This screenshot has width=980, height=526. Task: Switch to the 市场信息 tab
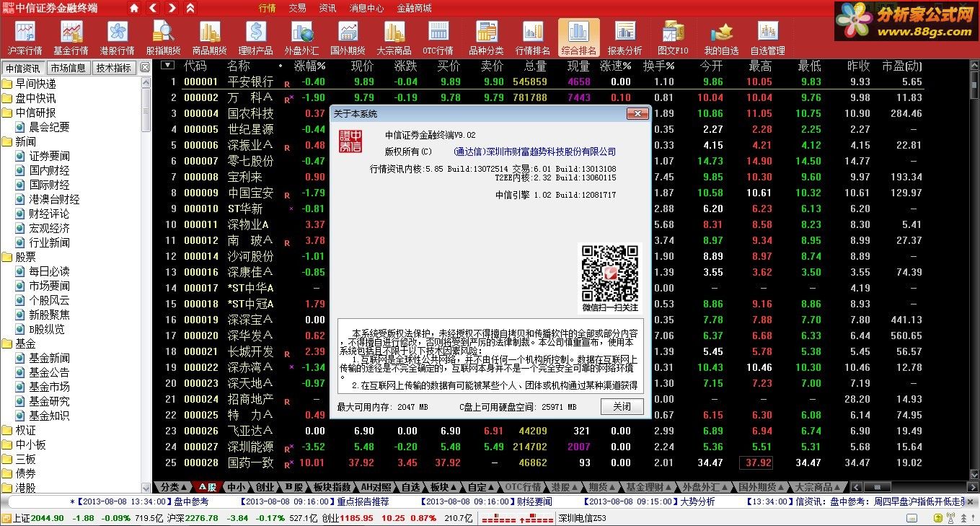[x=69, y=68]
